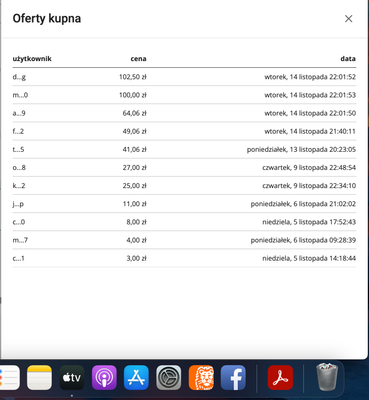Open App Store from dock
This screenshot has width=369, height=400.
tap(136, 378)
